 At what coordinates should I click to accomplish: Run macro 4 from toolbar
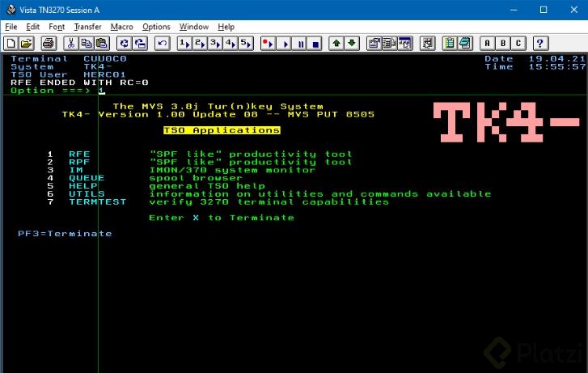(x=231, y=43)
